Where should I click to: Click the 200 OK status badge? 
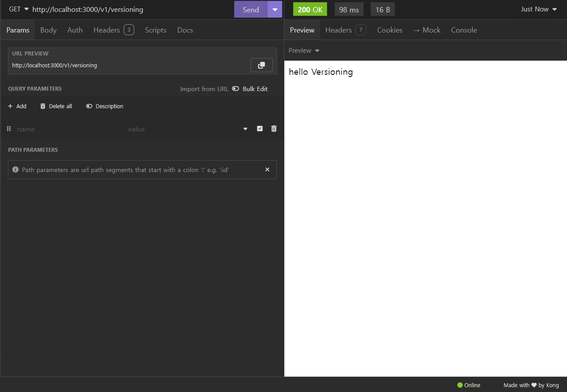(310, 9)
